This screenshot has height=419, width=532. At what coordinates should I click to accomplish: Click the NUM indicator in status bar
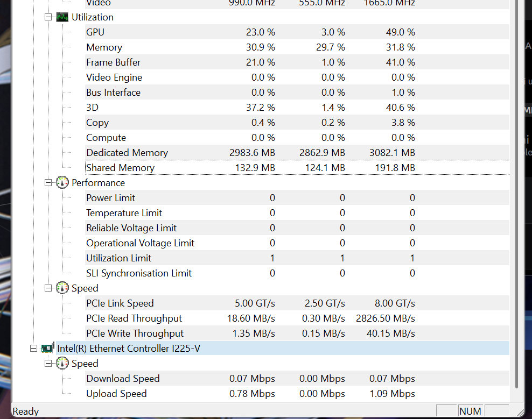(470, 411)
